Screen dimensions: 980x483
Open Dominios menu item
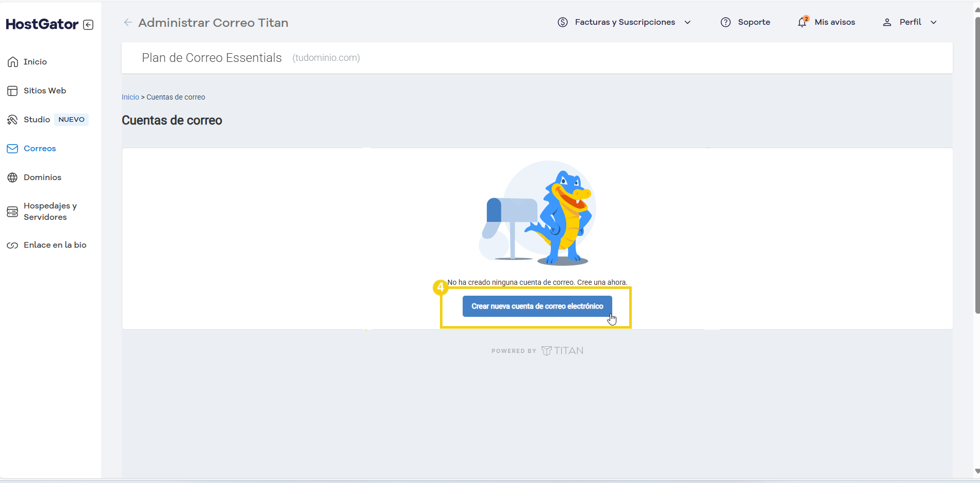coord(42,178)
